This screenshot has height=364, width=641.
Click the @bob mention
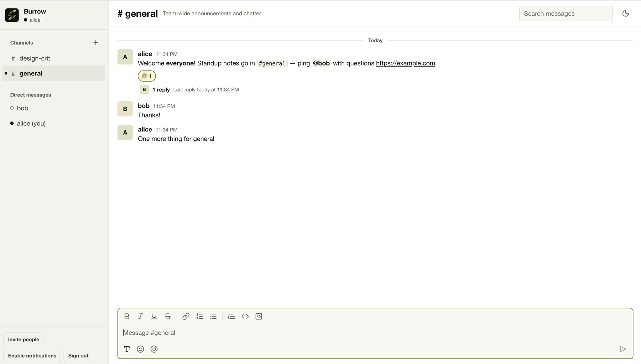pyautogui.click(x=321, y=63)
